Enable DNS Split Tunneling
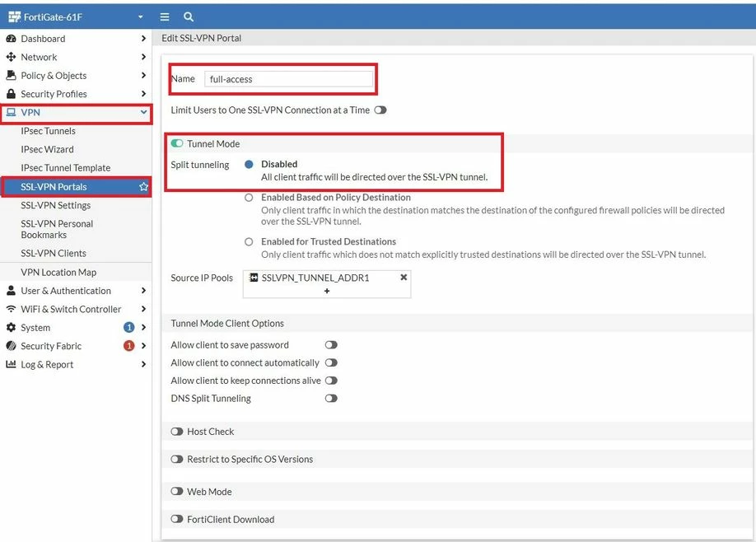The width and height of the screenshot is (756, 542). pyautogui.click(x=331, y=399)
